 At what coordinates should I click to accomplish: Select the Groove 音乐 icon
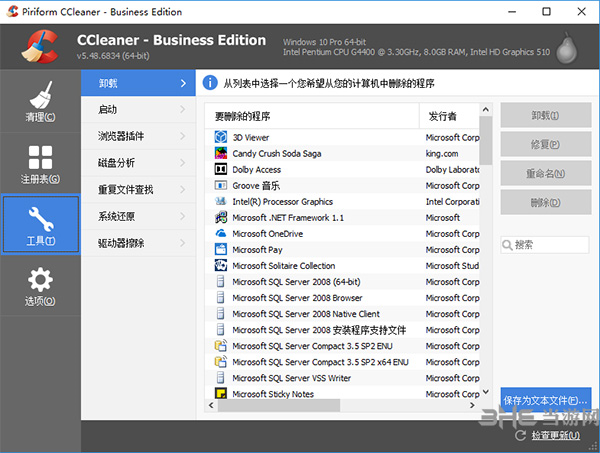pos(221,185)
